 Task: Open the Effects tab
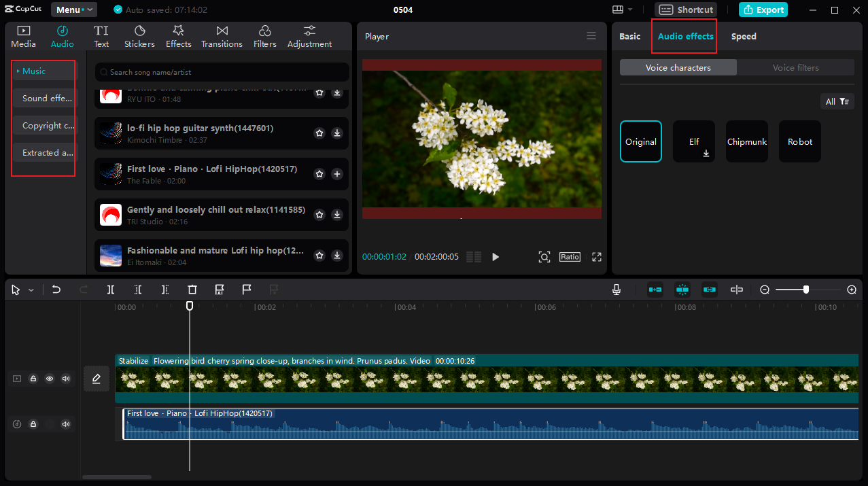click(x=179, y=37)
